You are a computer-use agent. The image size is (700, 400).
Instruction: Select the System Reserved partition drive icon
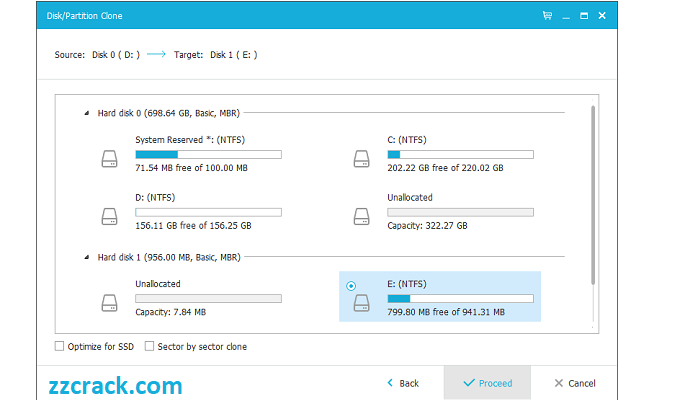tap(109, 158)
